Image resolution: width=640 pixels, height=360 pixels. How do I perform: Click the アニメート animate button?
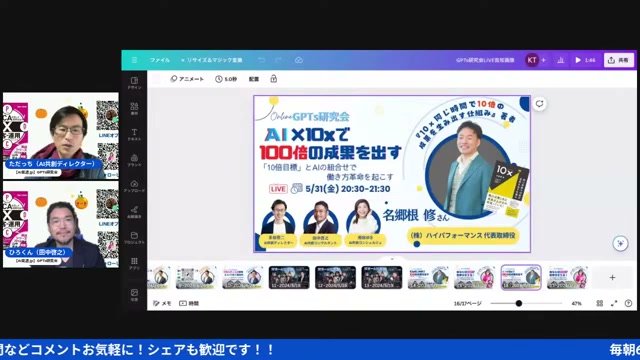(187, 79)
